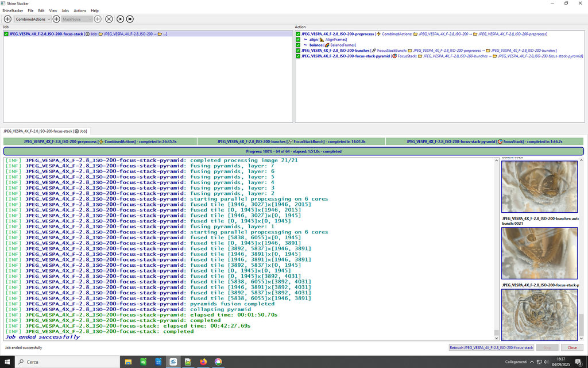Click 'elapsed time: 00:42:27.69s' log line
The image size is (588, 368).
(x=128, y=326)
